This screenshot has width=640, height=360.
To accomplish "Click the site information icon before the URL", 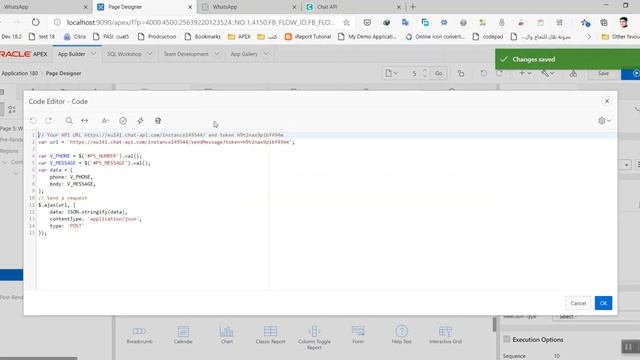I will click(x=58, y=22).
